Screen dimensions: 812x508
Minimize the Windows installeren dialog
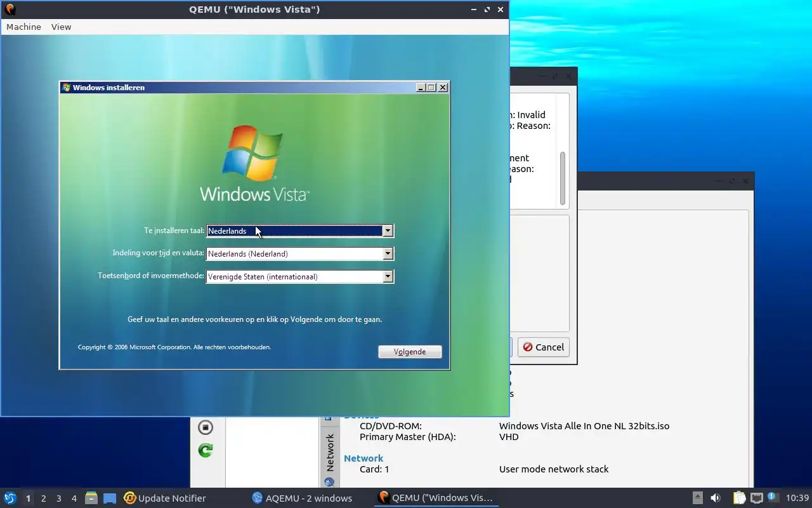point(421,88)
